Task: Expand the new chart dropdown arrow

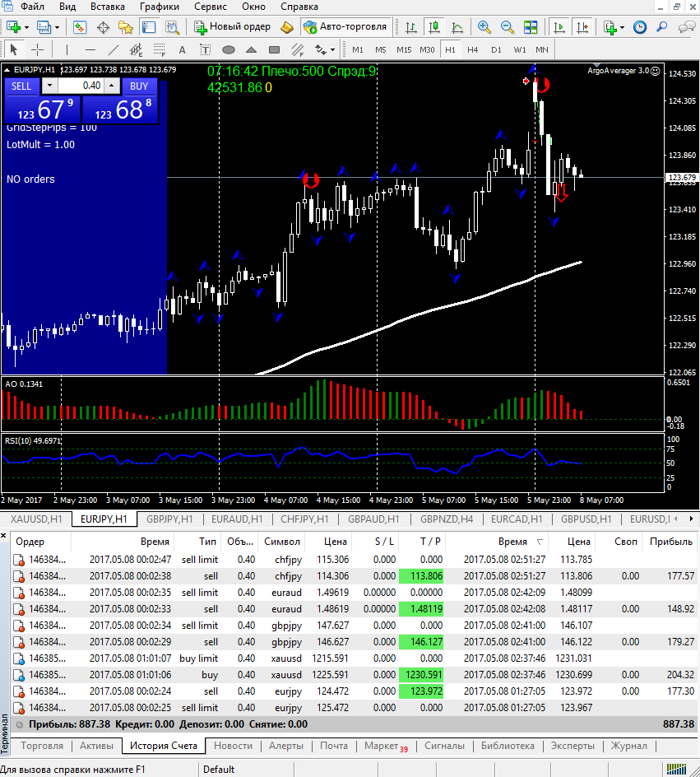Action: point(26,28)
